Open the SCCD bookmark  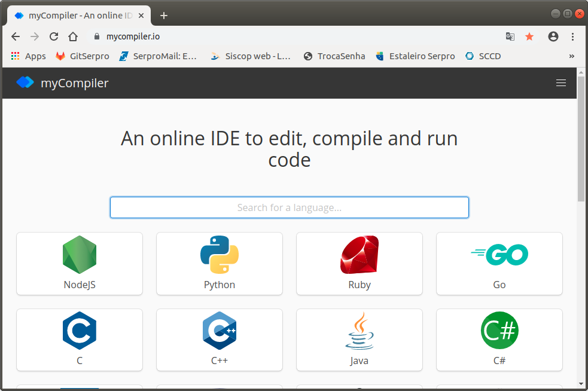pyautogui.click(x=483, y=56)
